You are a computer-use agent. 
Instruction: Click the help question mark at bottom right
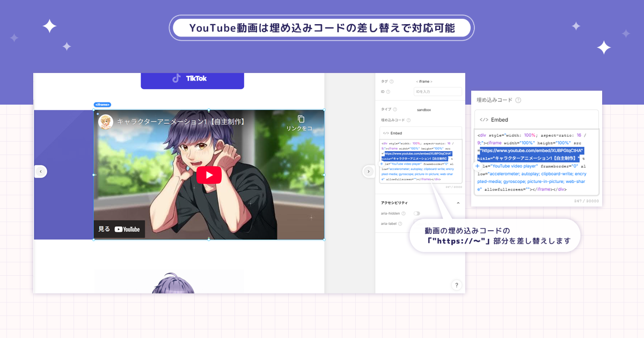(457, 285)
